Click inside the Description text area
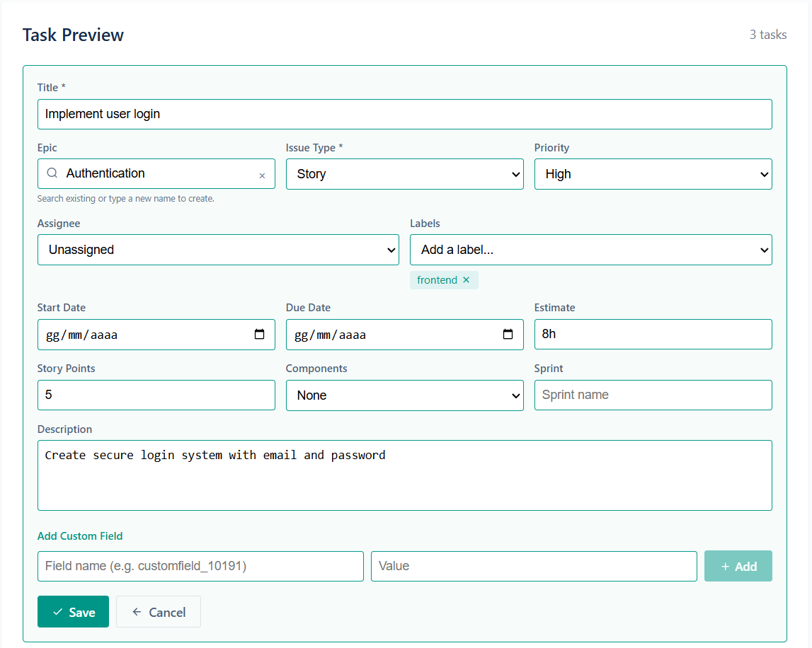The height and width of the screenshot is (648, 812). pyautogui.click(x=404, y=474)
